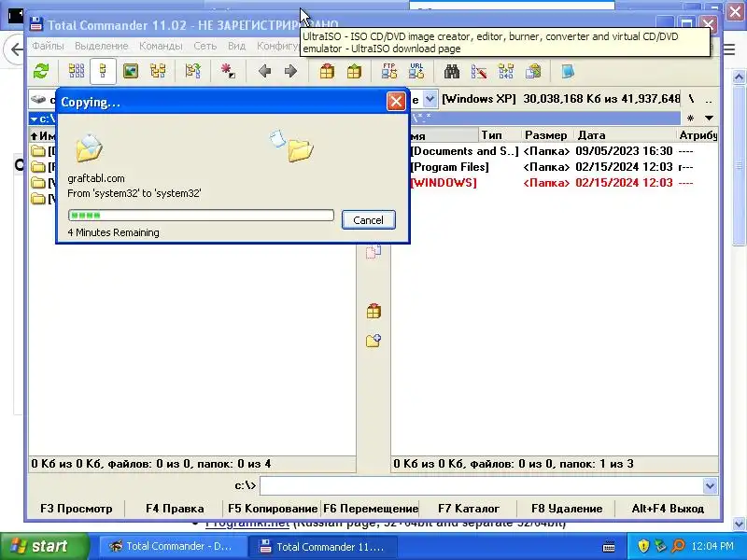Click the right panel root directory backslash button

(691, 99)
